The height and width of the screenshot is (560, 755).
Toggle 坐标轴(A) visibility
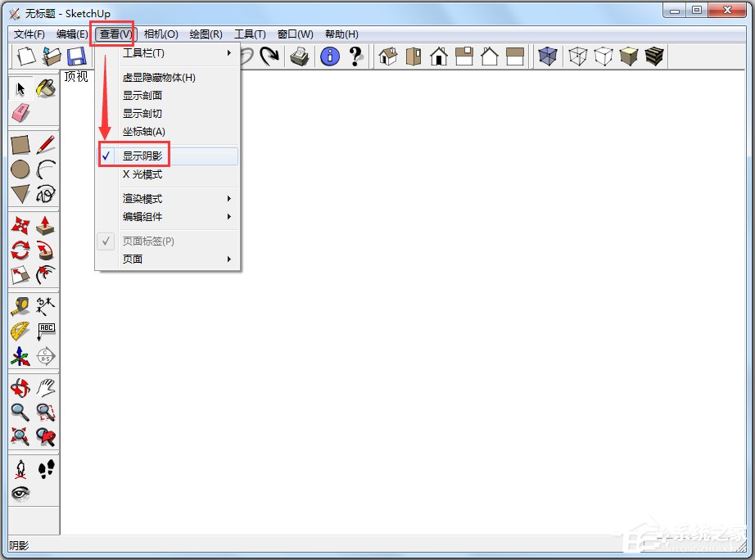point(168,132)
